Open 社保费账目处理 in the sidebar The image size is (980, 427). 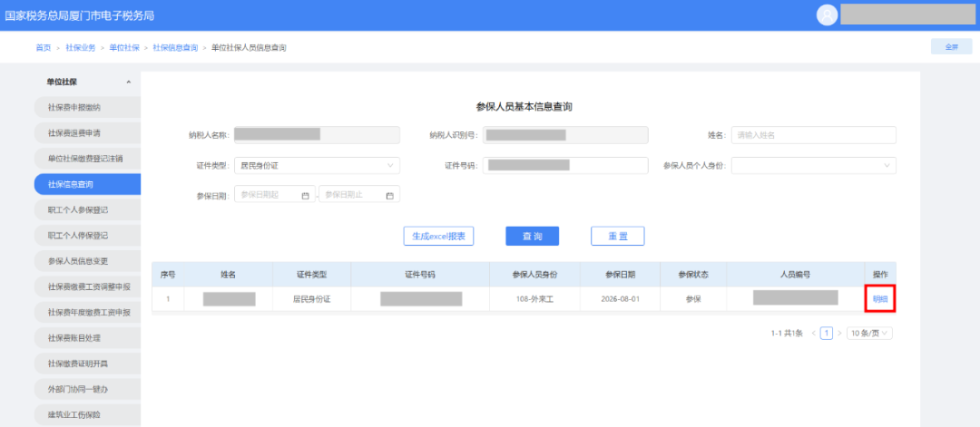click(x=87, y=338)
